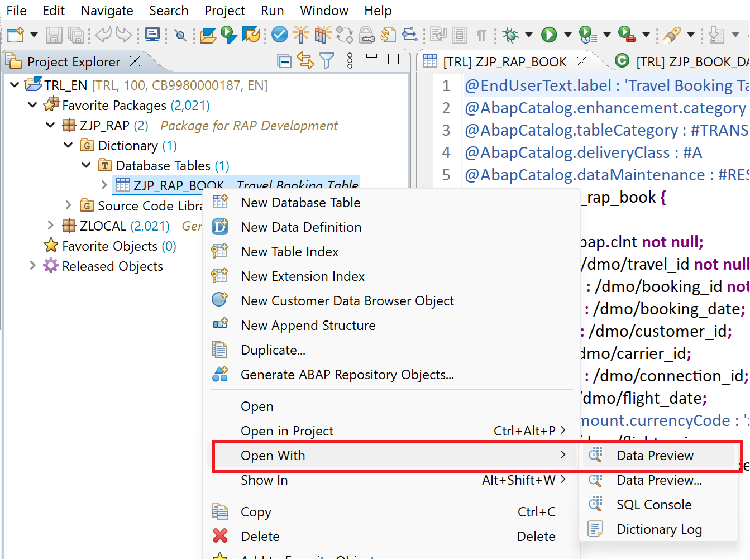Open the File menu
The image size is (750, 560).
click(16, 11)
